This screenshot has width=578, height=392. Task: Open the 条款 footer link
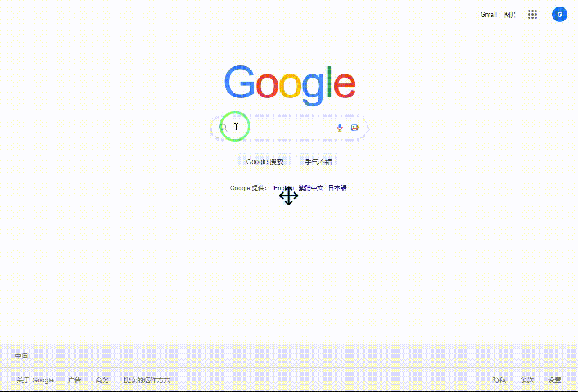point(527,380)
